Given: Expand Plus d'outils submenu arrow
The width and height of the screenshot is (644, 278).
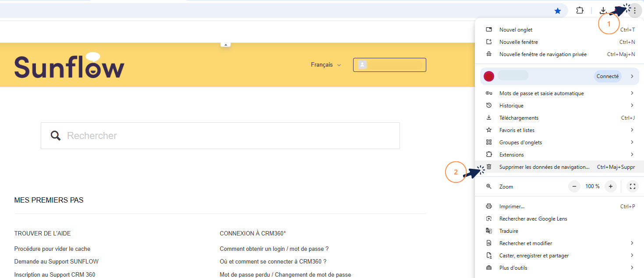Looking at the screenshot, I should click(632, 267).
